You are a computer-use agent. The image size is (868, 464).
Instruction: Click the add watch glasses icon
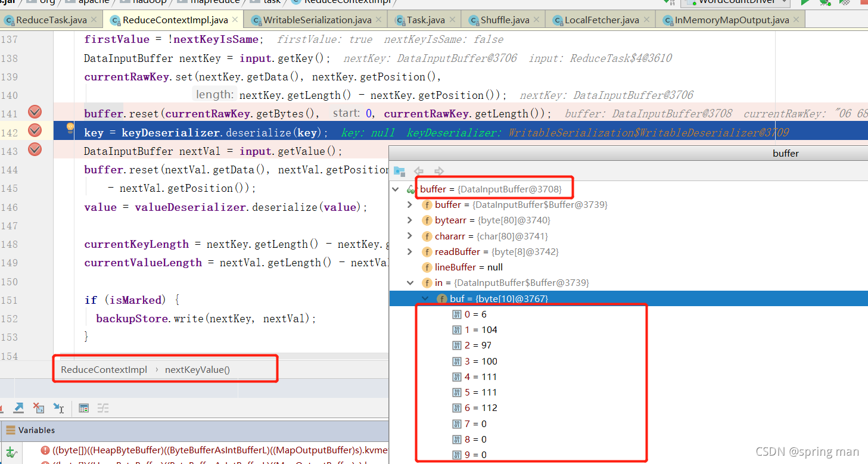click(11, 453)
